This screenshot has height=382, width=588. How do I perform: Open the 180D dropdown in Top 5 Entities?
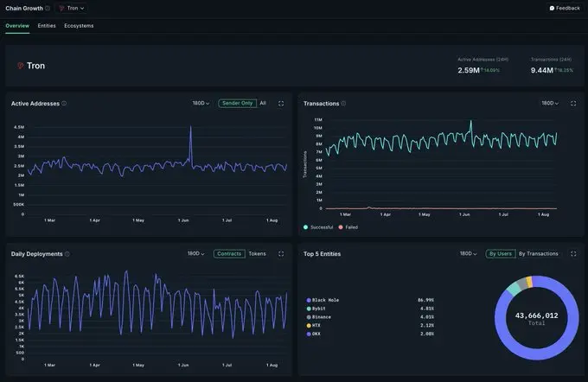469,254
